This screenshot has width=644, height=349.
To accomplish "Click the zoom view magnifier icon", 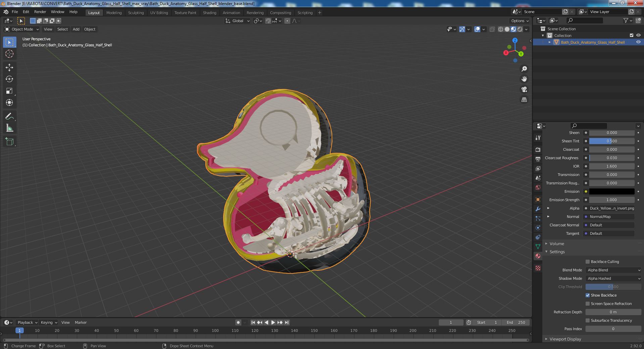I will pos(524,69).
